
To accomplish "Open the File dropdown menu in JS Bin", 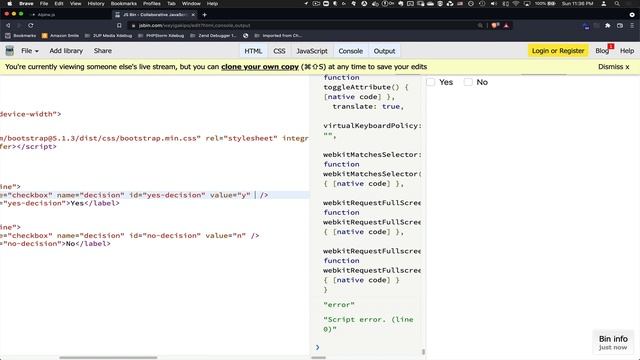I will [x=29, y=51].
